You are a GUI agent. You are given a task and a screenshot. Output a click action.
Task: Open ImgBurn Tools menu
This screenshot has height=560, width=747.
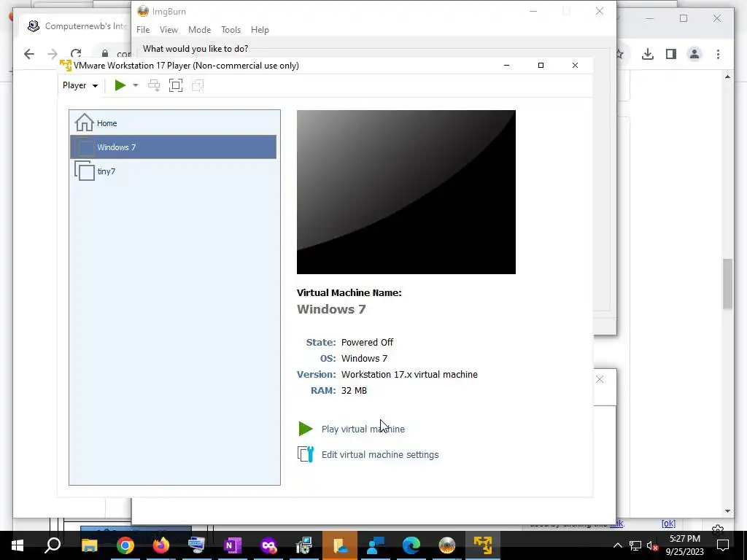231,29
